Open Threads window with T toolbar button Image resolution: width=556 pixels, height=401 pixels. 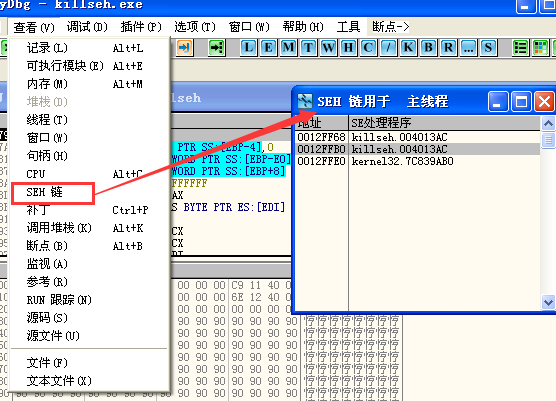coord(308,47)
